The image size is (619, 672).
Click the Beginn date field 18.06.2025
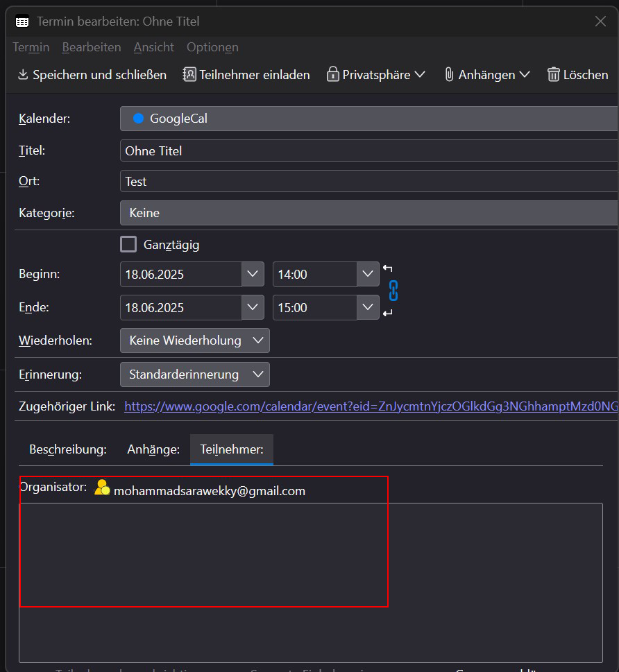pyautogui.click(x=180, y=275)
